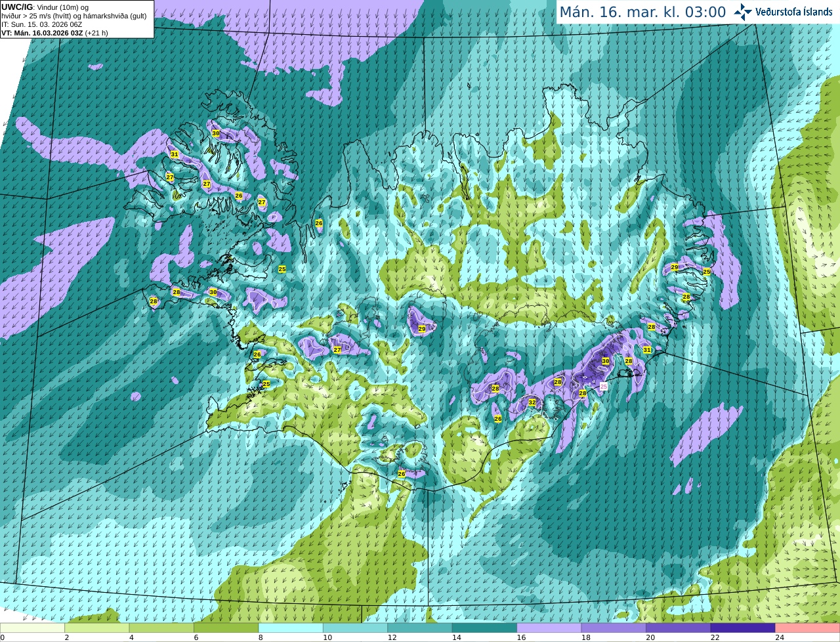The width and height of the screenshot is (840, 642).
Task: Click the Veðurstofa Íslands name text
Action: [794, 12]
